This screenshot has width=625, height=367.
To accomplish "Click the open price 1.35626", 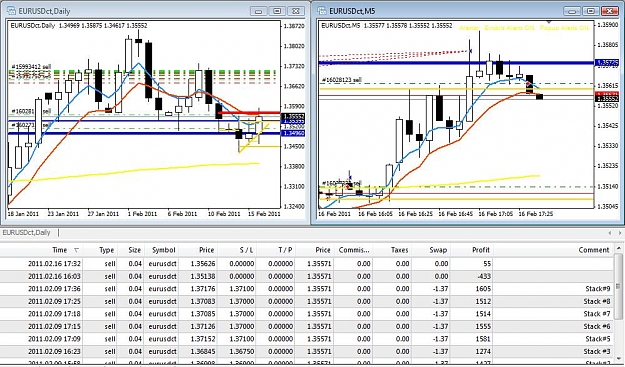I will (x=203, y=263).
